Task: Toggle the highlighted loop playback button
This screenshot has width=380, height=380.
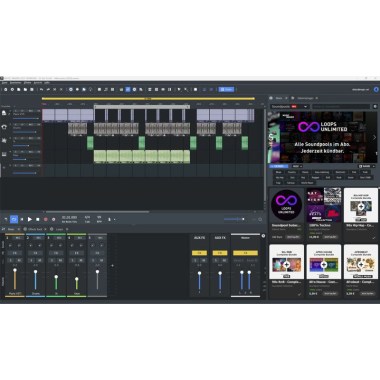Action: (14, 219)
